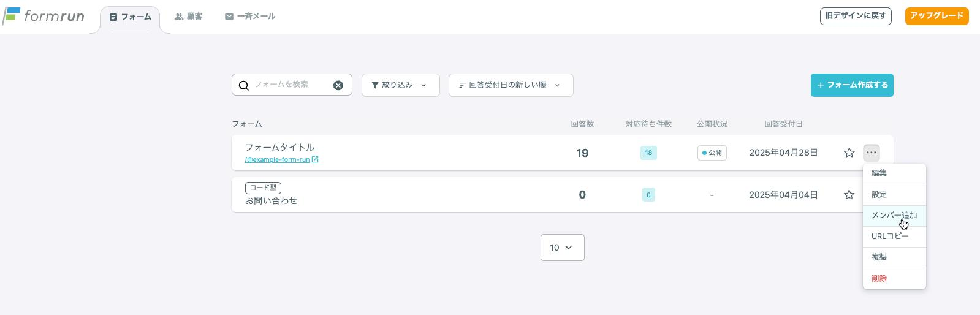Click the フォーム作成する button
Viewport: 980px width, 315px height.
(852, 85)
